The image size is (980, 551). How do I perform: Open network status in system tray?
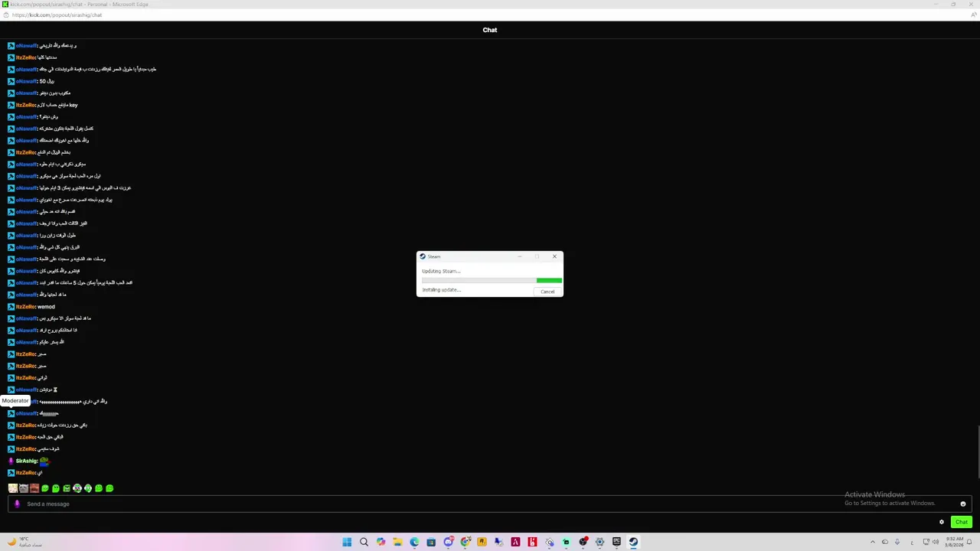point(926,542)
